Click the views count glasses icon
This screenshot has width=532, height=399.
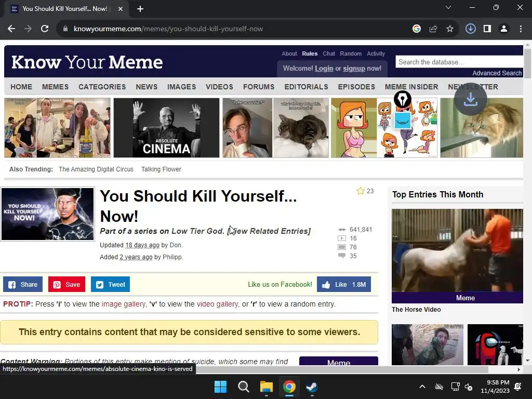click(x=342, y=230)
